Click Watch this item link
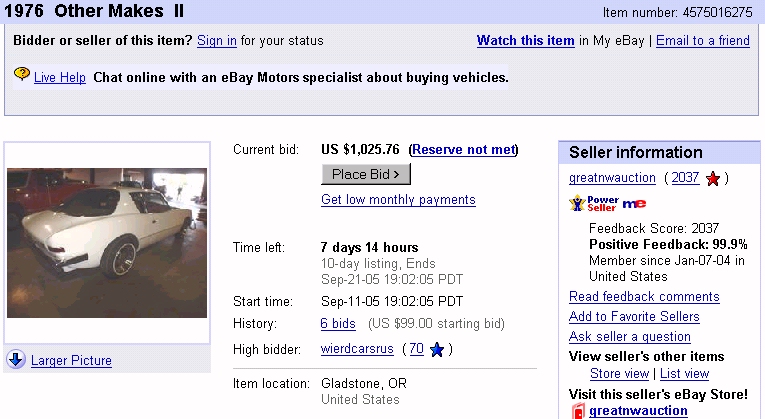The width and height of the screenshot is (765, 419). 525,41
